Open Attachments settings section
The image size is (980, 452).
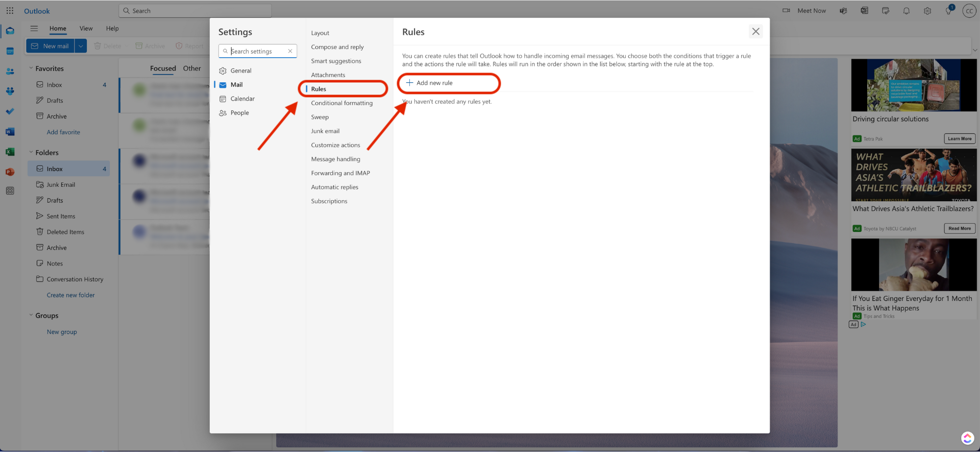328,75
